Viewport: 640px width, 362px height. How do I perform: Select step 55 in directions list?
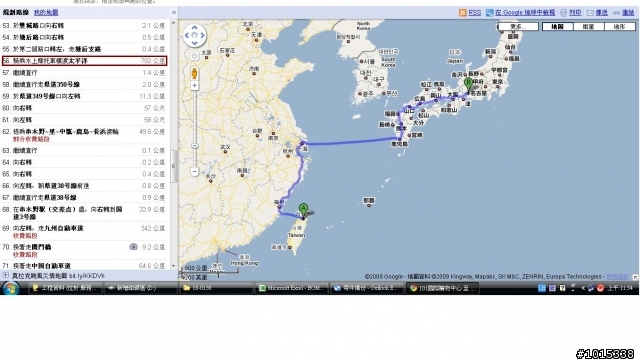(84, 49)
